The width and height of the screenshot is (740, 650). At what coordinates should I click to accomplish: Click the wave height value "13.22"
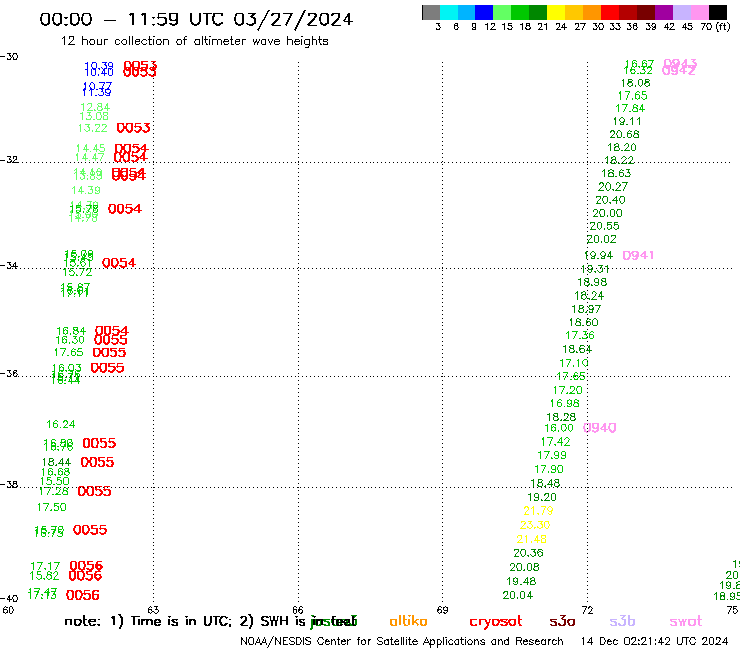(92, 128)
